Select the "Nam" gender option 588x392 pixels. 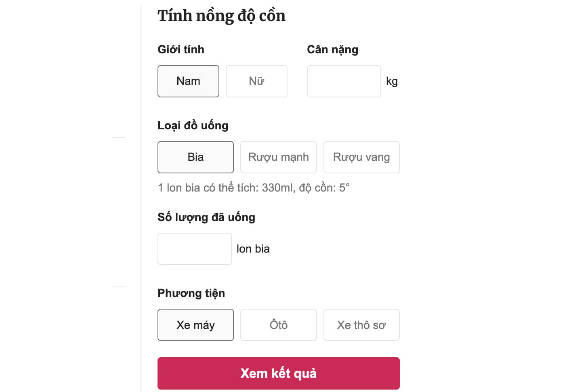pos(188,81)
